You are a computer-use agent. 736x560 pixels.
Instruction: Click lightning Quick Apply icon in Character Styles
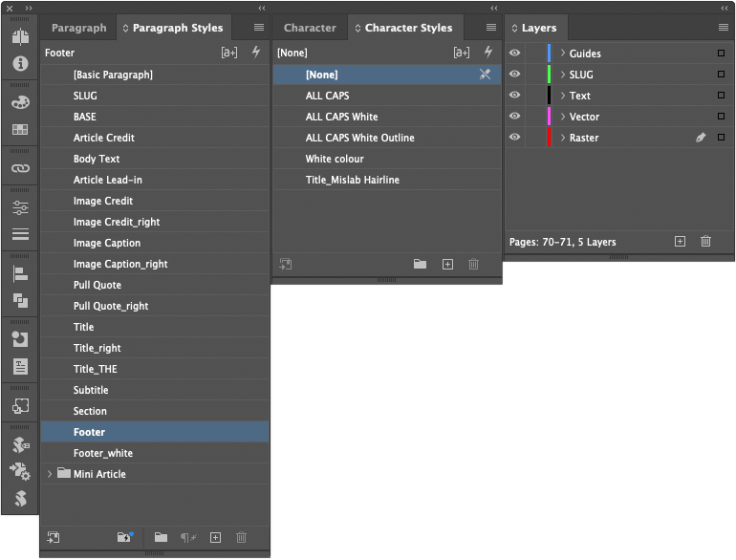(x=488, y=52)
